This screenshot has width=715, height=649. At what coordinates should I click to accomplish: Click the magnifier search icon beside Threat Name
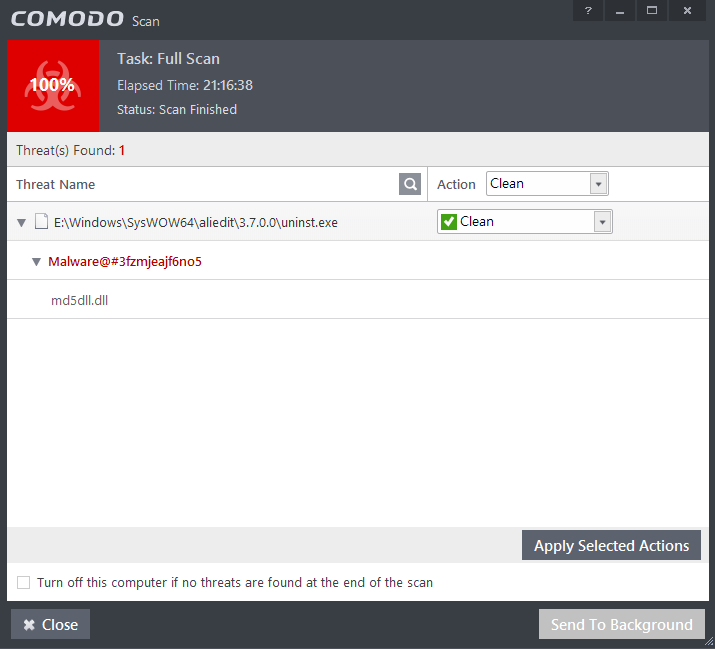click(x=409, y=184)
